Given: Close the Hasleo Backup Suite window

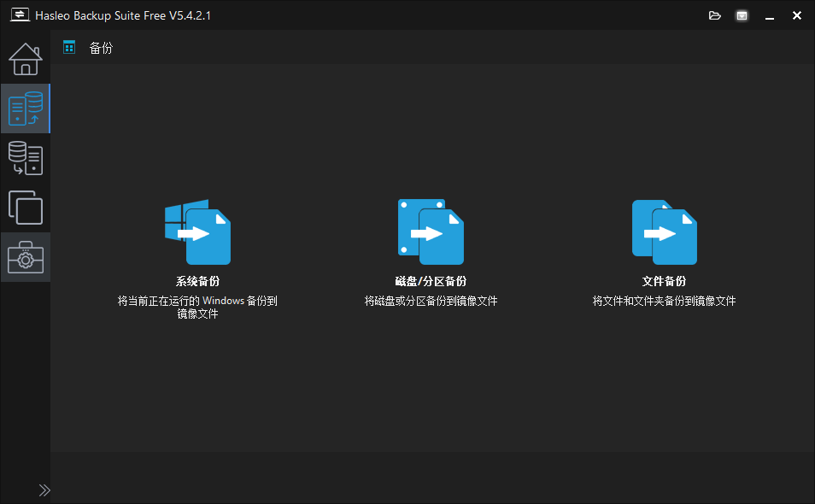Looking at the screenshot, I should click(x=797, y=15).
